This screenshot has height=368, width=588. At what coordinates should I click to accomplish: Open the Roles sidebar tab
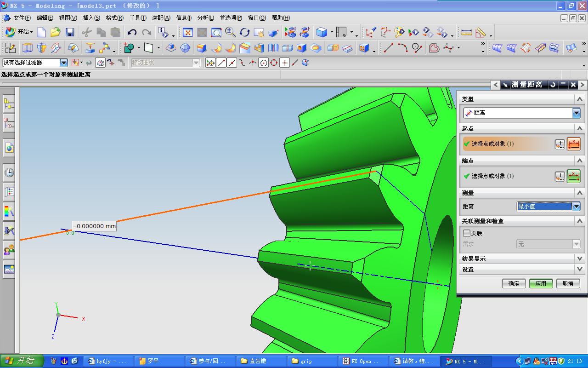(9, 250)
